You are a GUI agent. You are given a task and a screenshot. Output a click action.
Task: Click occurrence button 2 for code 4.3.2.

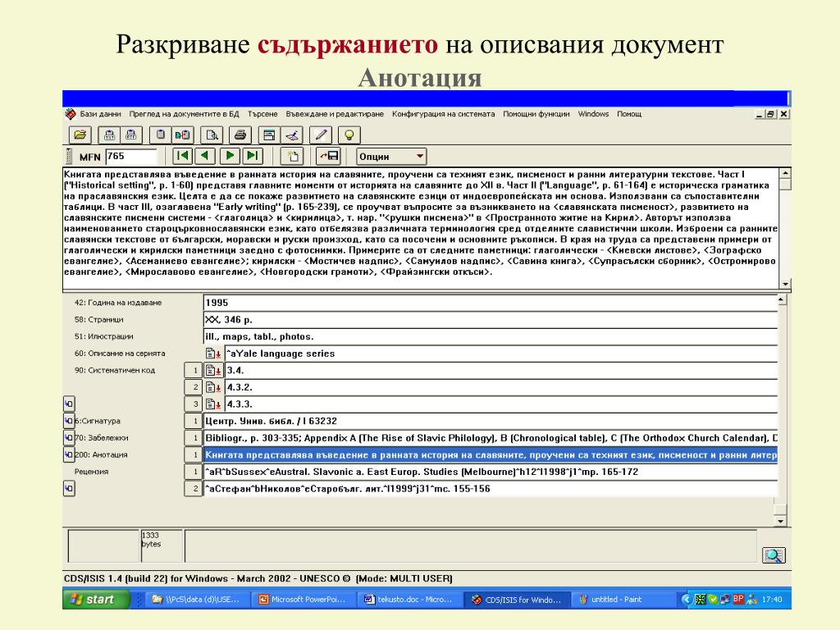pos(194,387)
